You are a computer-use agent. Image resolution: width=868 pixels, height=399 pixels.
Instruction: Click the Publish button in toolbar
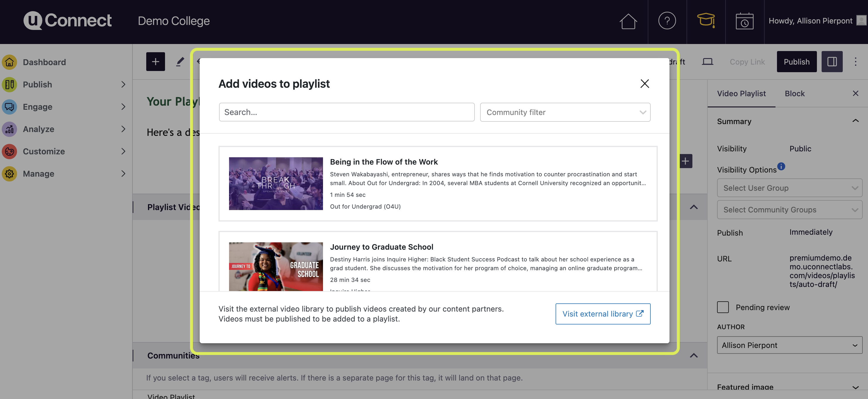796,62
